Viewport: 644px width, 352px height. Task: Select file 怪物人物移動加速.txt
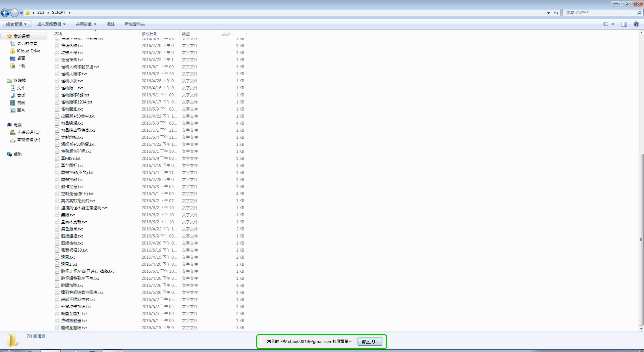(80, 67)
